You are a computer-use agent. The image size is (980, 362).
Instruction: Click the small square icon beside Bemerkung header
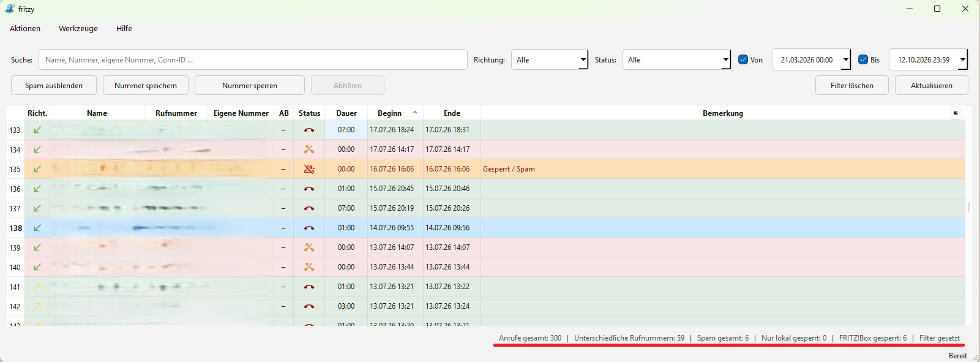point(956,113)
